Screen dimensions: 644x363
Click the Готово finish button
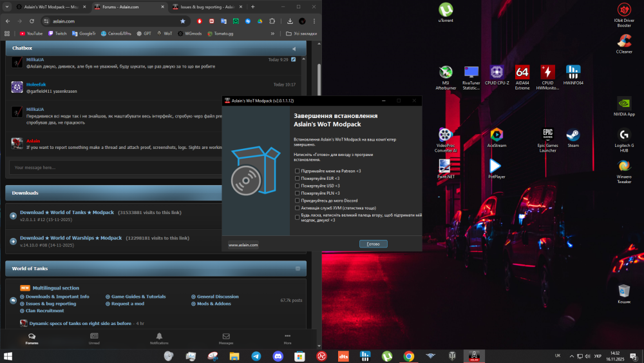(x=374, y=244)
